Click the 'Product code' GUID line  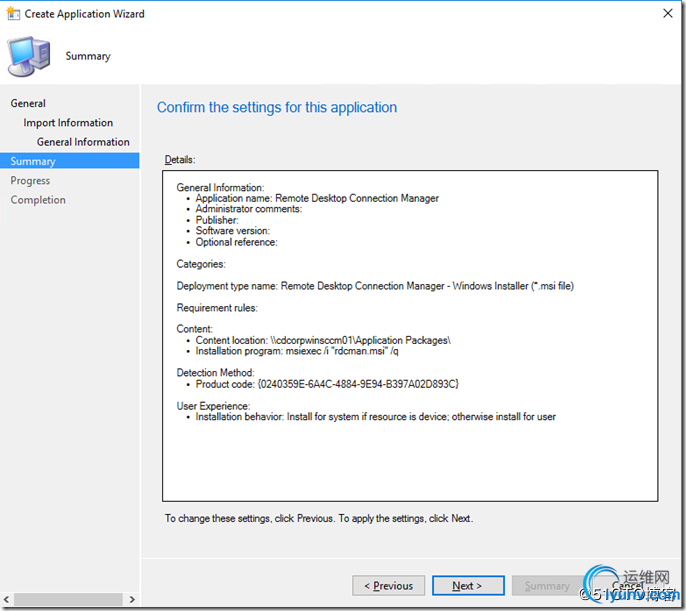coord(327,384)
